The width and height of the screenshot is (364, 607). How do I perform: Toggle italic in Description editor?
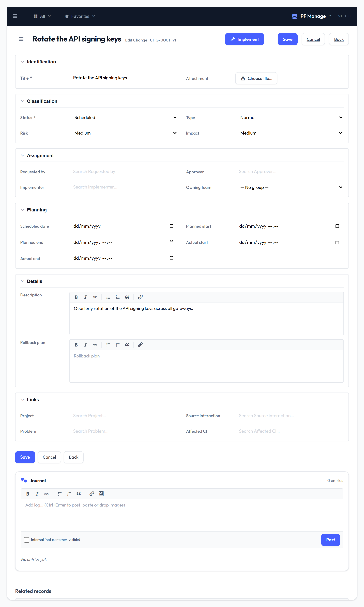pyautogui.click(x=86, y=297)
